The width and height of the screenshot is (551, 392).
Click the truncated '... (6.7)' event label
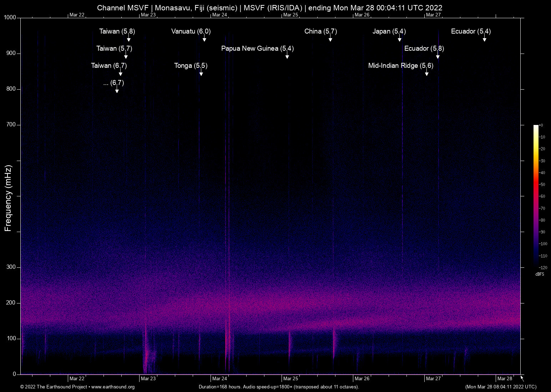(113, 83)
